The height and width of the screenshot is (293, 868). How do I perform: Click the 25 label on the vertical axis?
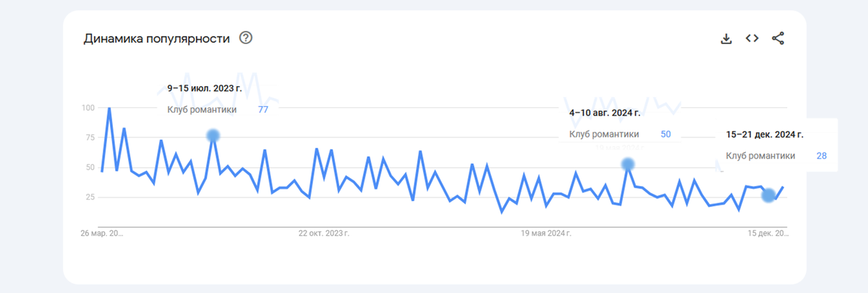click(x=90, y=197)
